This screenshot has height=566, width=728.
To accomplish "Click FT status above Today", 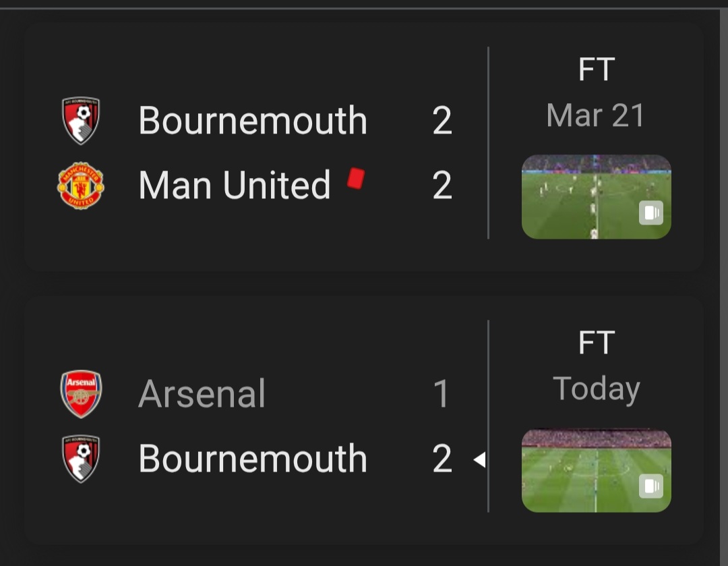I will (x=596, y=343).
